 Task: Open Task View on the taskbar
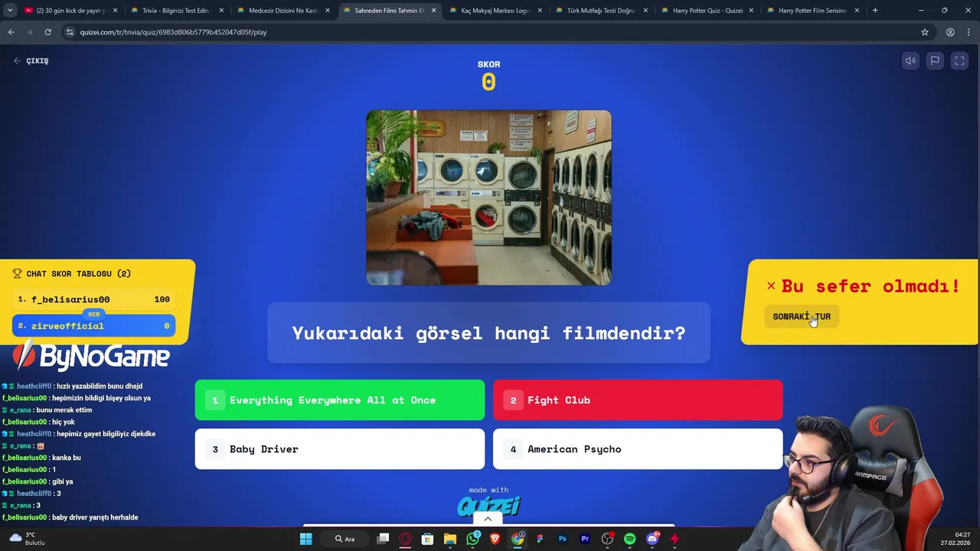(x=383, y=539)
